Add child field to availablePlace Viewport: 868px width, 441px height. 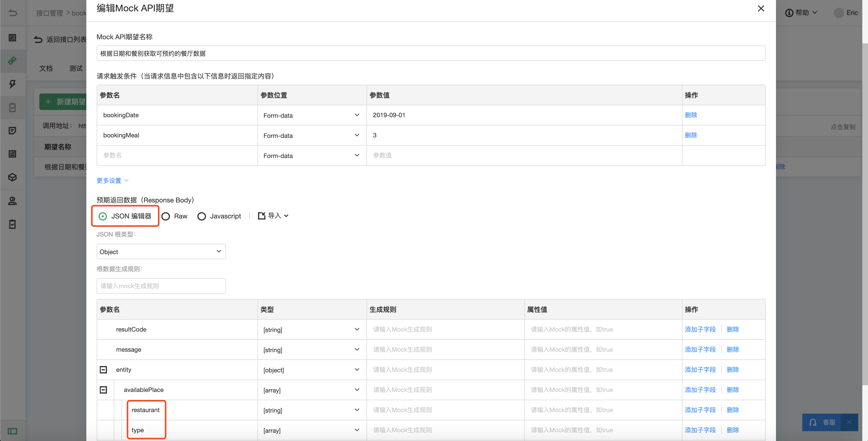pos(700,390)
